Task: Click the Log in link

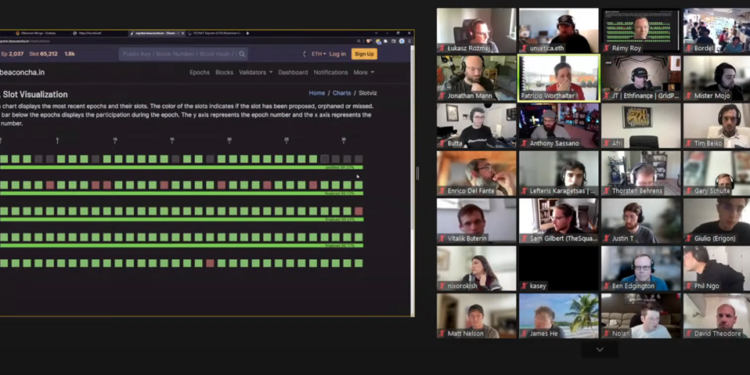Action: pos(337,54)
